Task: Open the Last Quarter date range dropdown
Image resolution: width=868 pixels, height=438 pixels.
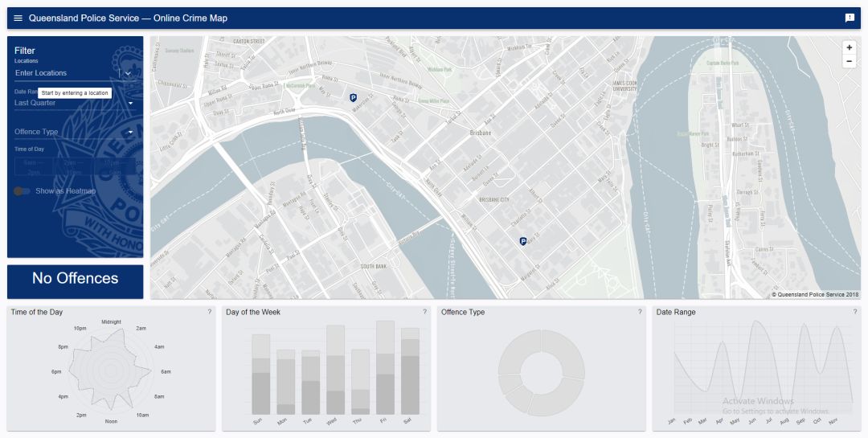Action: pyautogui.click(x=75, y=103)
